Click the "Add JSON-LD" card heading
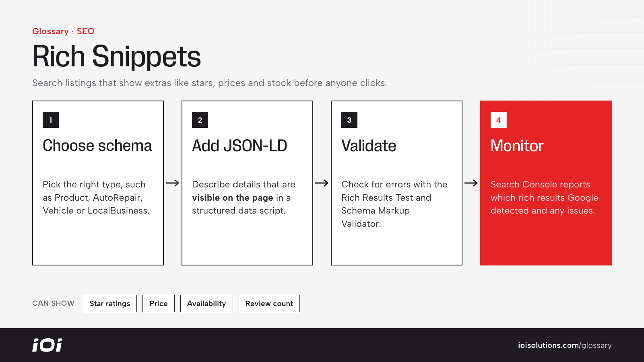 point(239,146)
